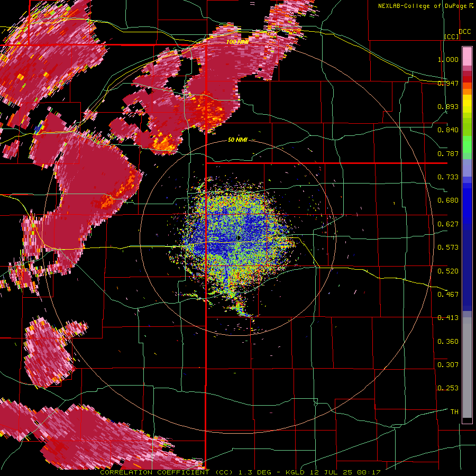
Task: Click the 100 NMI range ring label
Action: (237, 42)
